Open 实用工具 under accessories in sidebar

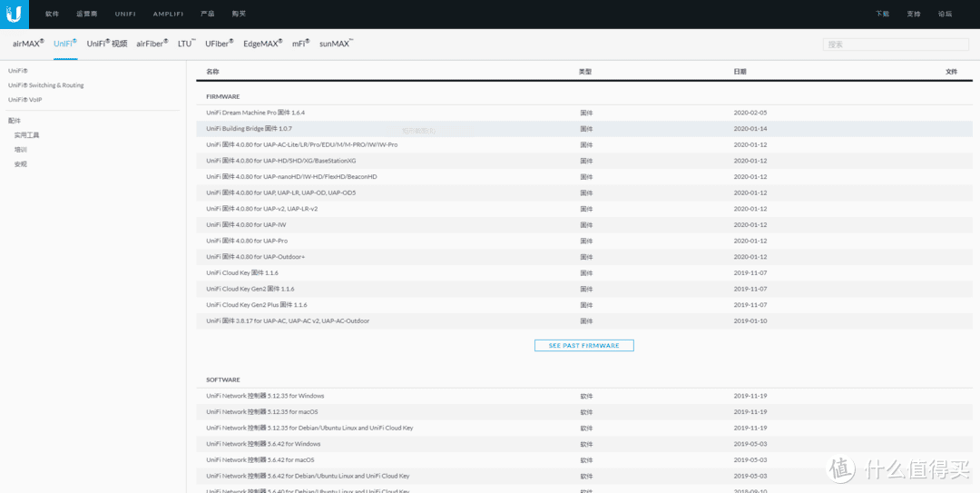coord(27,135)
